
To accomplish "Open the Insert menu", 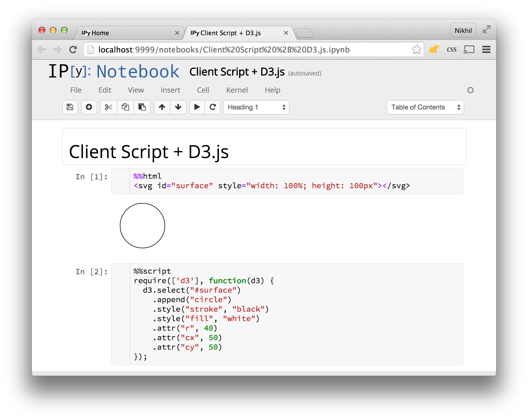I will (x=170, y=90).
